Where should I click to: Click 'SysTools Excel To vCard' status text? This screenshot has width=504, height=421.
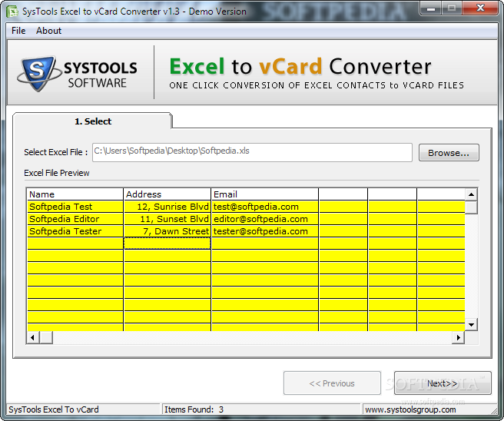pos(54,409)
